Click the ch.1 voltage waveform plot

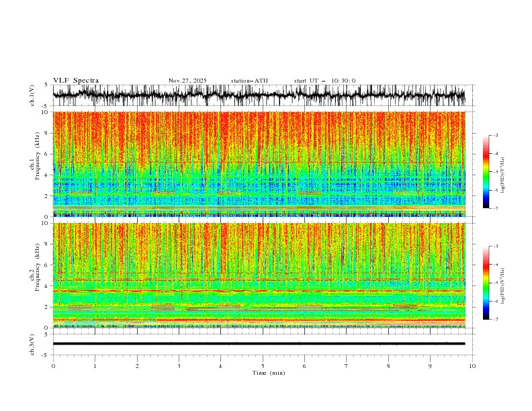259,95
